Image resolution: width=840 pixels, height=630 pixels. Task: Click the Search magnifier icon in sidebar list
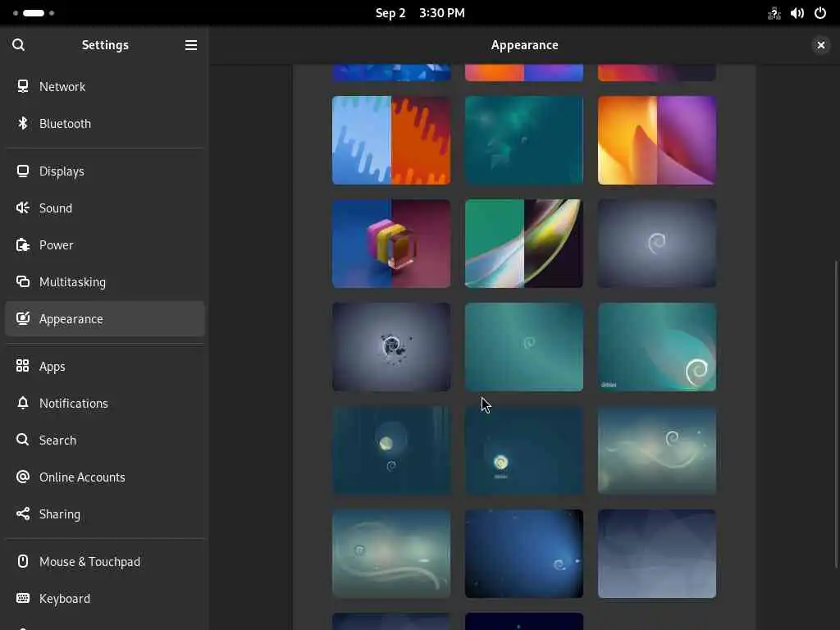[x=22, y=440]
